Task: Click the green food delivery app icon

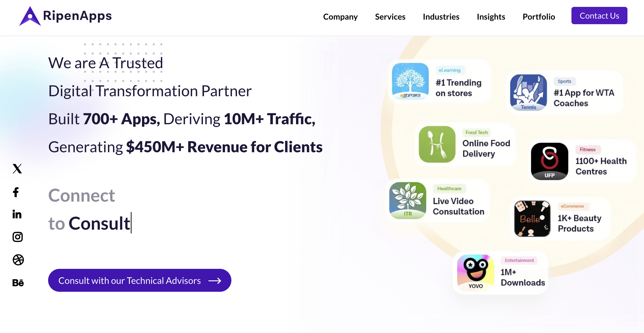Action: tap(437, 144)
